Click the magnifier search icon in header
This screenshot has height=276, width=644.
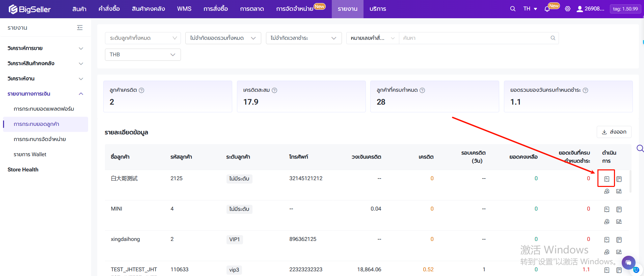[x=513, y=9]
